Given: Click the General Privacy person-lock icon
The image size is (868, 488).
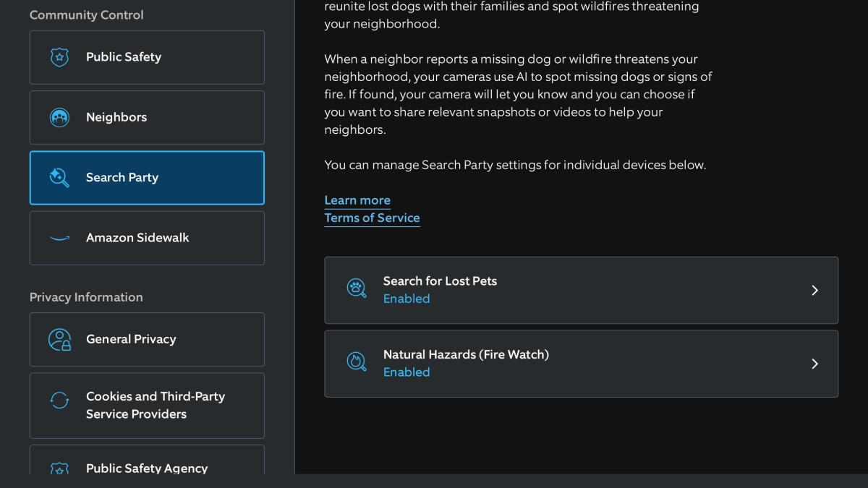Looking at the screenshot, I should [x=59, y=339].
